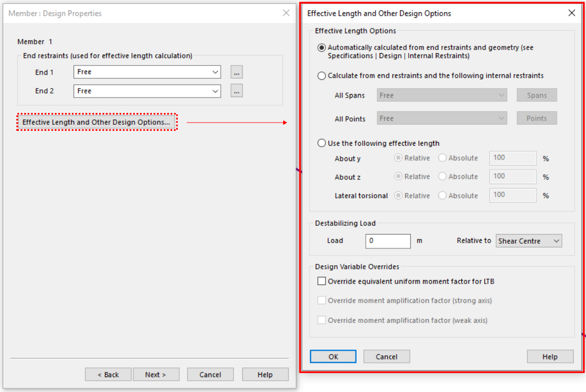
Task: Click the ellipsis button beside End 1
Action: 236,73
